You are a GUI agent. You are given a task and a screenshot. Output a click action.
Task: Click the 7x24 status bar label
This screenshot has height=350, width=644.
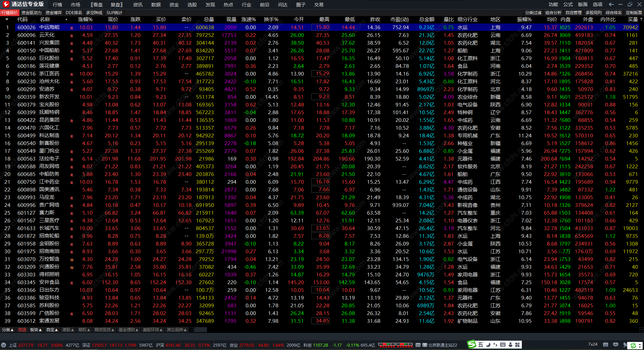click(593, 345)
